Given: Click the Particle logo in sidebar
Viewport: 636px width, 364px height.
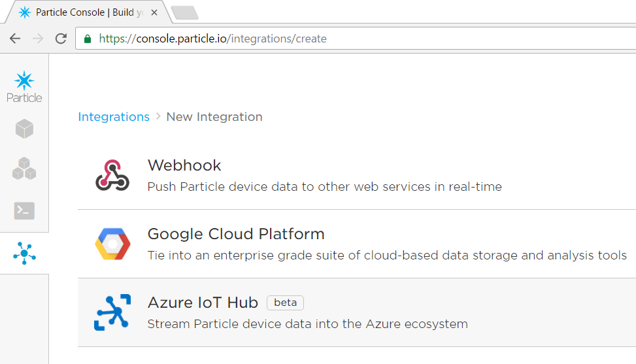Looking at the screenshot, I should [24, 86].
